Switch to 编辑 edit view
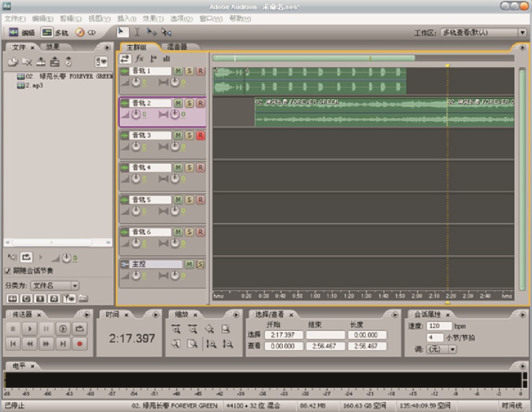This screenshot has height=412, width=532. (x=22, y=33)
